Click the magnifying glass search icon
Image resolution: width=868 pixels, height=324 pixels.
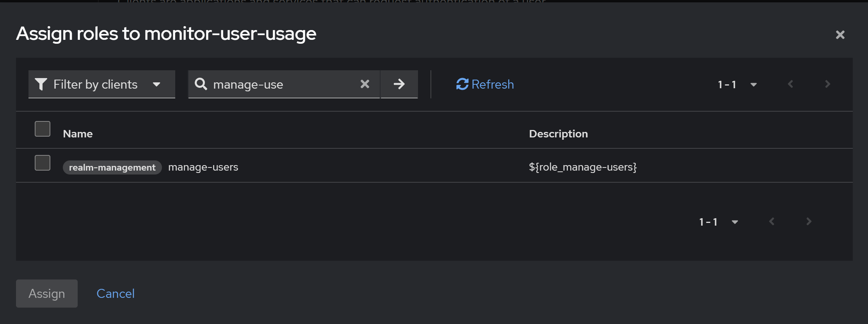click(201, 84)
